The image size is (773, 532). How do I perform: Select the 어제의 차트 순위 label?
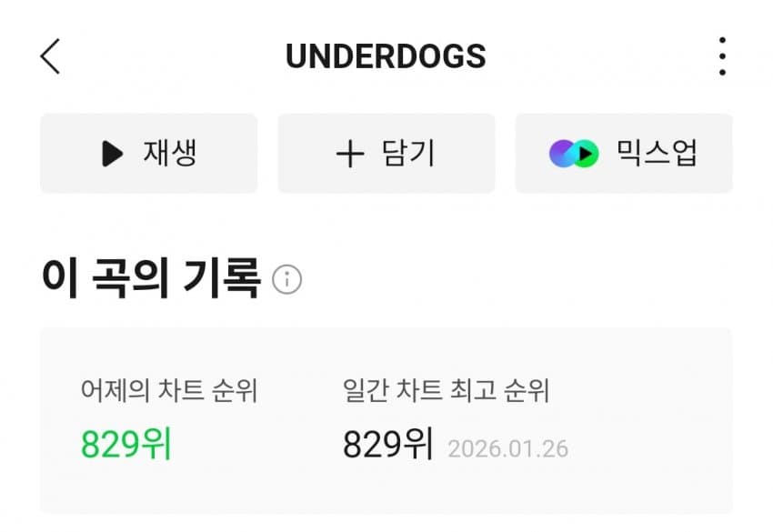click(169, 391)
